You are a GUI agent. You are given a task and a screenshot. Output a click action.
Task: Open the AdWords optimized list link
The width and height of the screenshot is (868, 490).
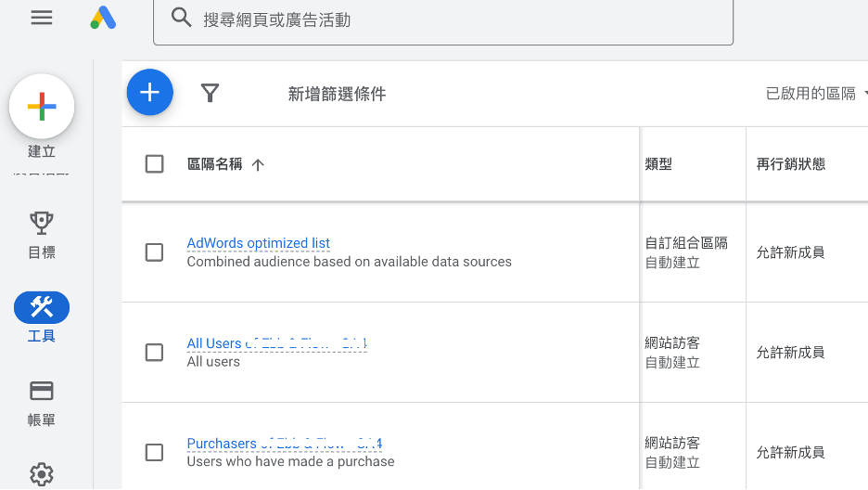click(x=258, y=243)
